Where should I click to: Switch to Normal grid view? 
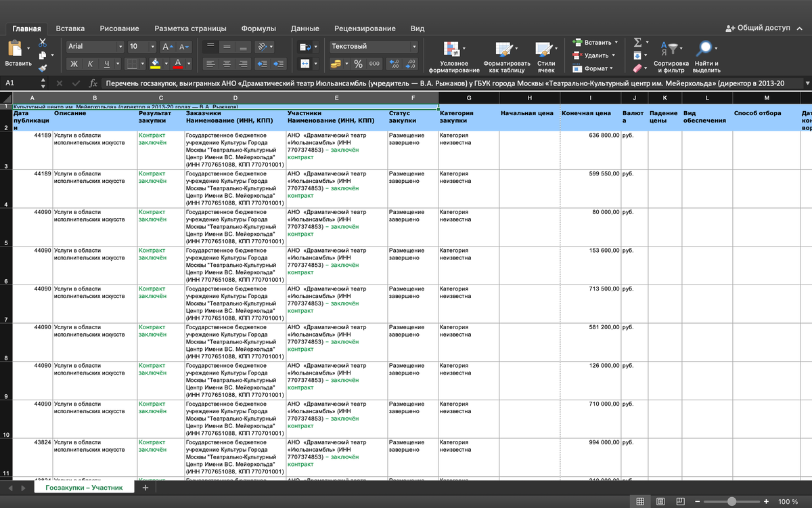639,501
